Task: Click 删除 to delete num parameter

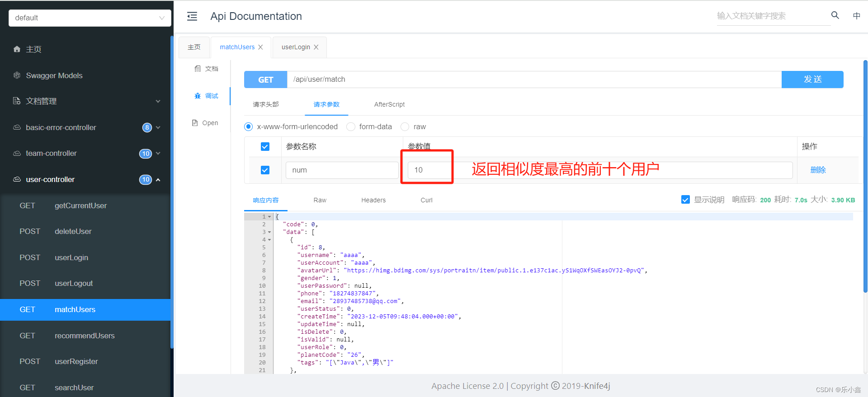Action: pyautogui.click(x=818, y=170)
